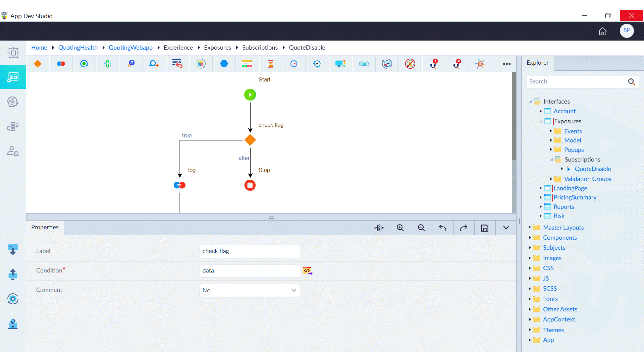This screenshot has height=362, width=644.
Task: Switch to the Properties tab
Action: pos(45,228)
